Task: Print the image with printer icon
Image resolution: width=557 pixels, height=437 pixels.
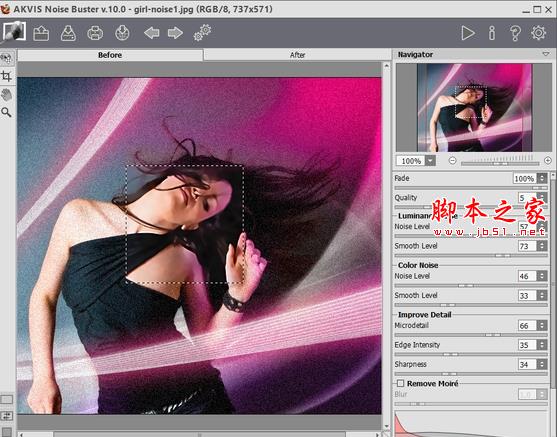Action: (95, 33)
